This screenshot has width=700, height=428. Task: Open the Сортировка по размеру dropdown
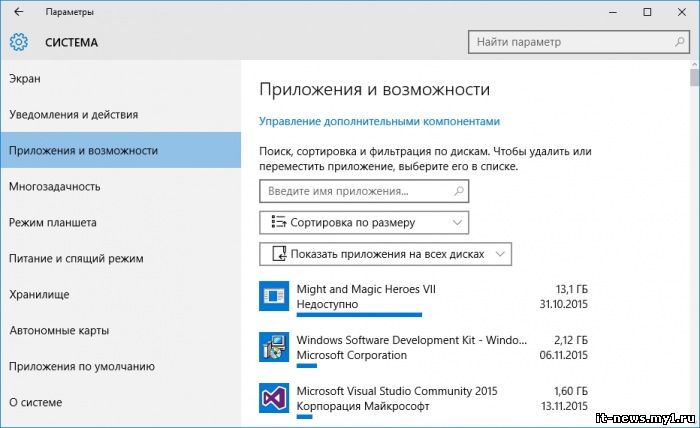pos(364,222)
